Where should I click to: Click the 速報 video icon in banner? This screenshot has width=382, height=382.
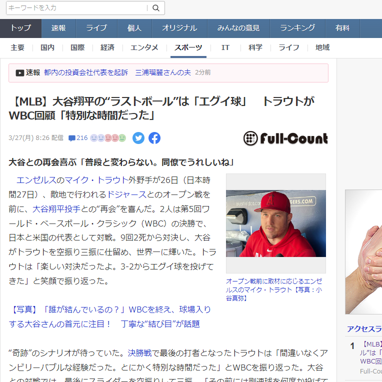[20, 73]
